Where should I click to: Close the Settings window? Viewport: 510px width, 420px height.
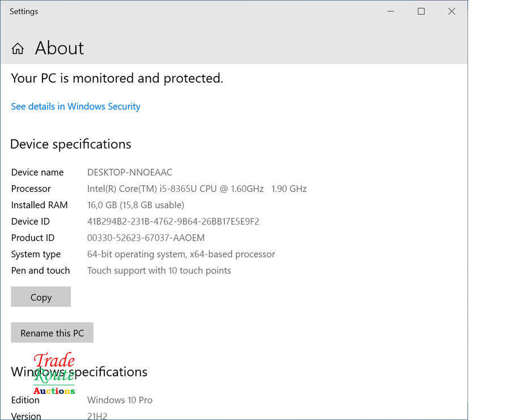452,11
